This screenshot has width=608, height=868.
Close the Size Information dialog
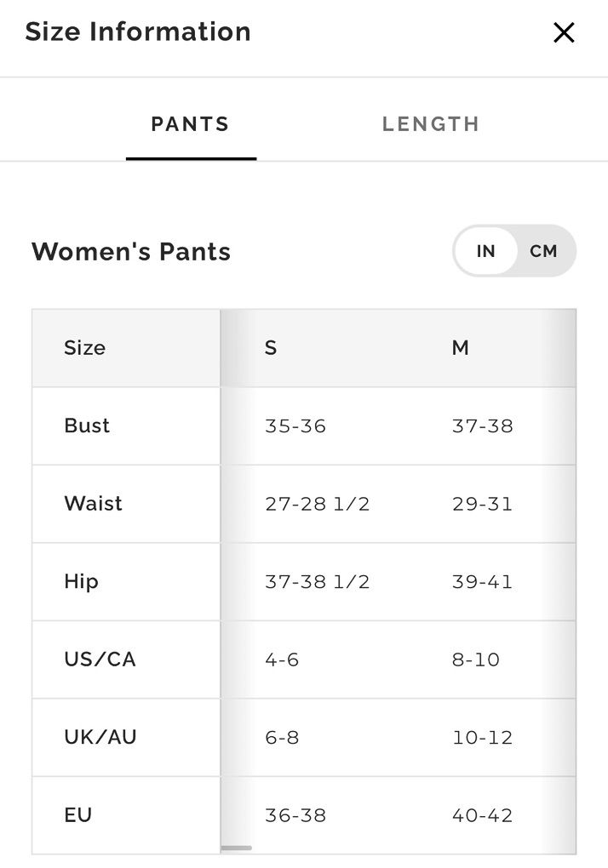[x=564, y=33]
